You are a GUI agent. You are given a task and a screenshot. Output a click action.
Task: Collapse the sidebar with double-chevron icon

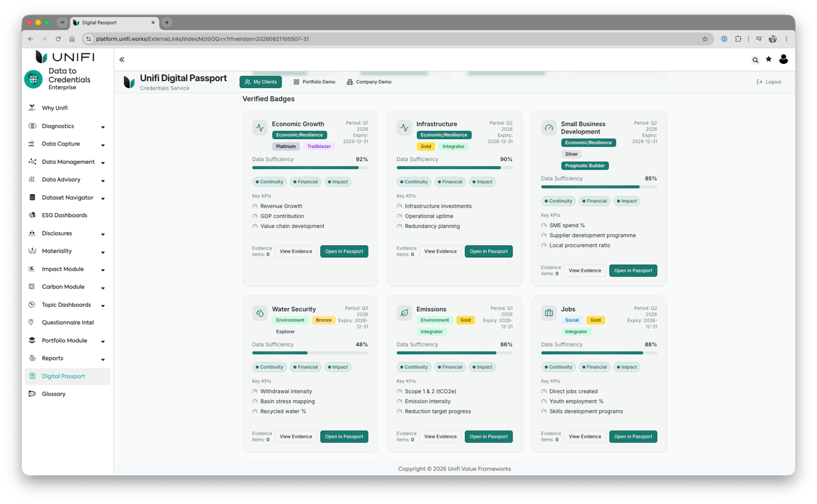point(122,59)
